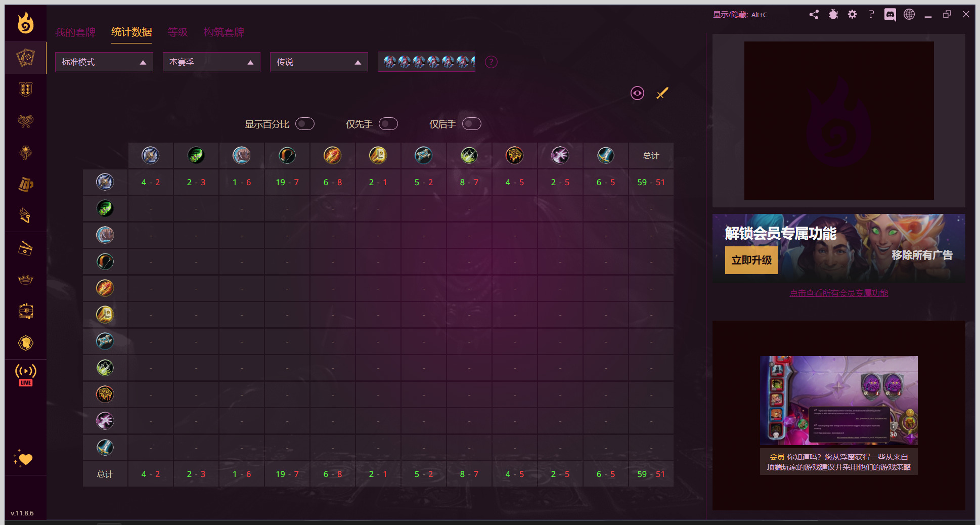Click the 立即升级 button
Viewport: 980px width, 525px height.
(751, 260)
